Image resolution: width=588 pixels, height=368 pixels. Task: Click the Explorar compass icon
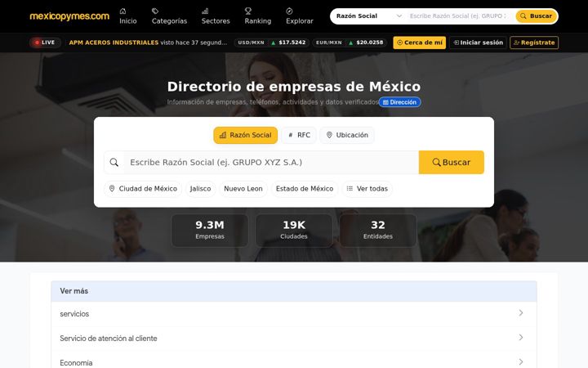[x=289, y=11]
